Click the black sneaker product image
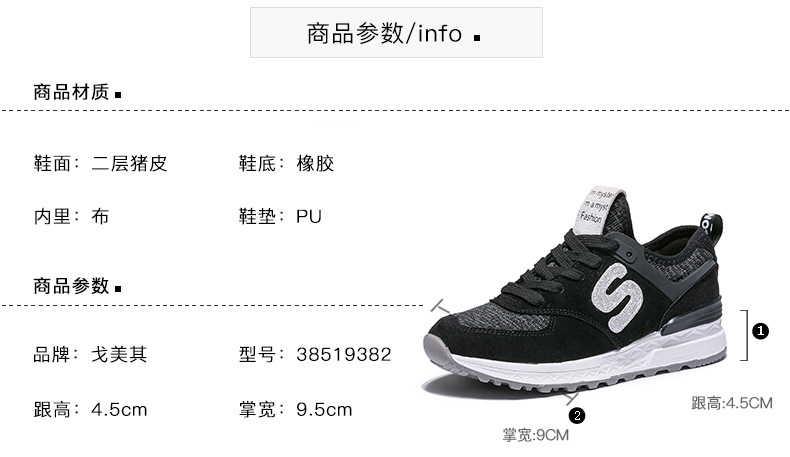 pyautogui.click(x=574, y=294)
